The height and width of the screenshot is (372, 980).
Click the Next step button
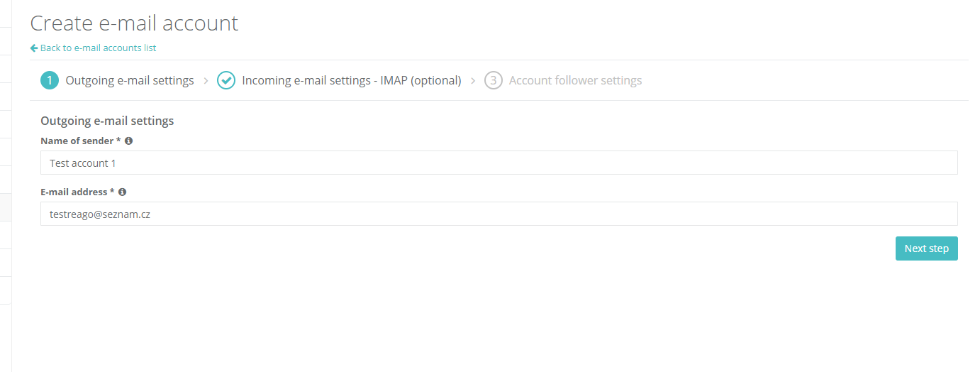click(x=927, y=248)
